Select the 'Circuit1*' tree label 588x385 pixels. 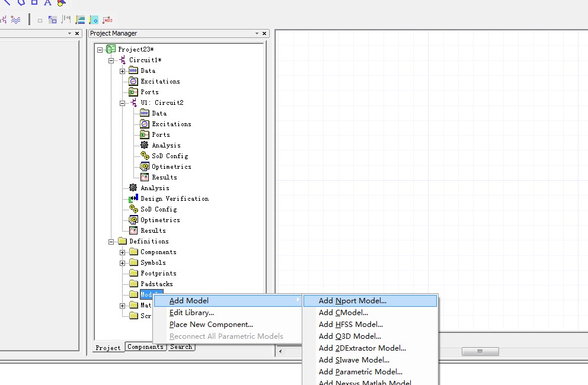click(145, 60)
